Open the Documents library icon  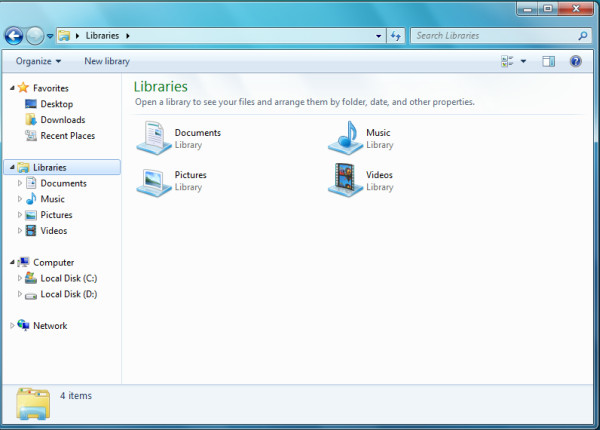(x=152, y=138)
